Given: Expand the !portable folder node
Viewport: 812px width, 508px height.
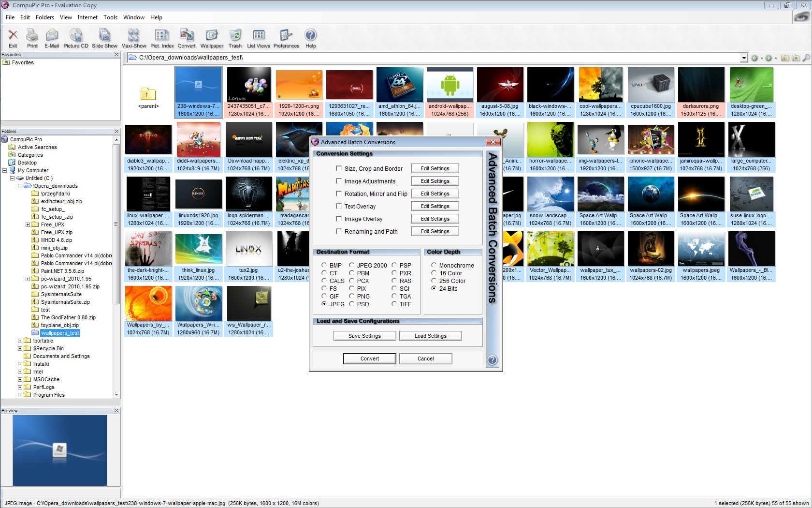Looking at the screenshot, I should point(20,341).
